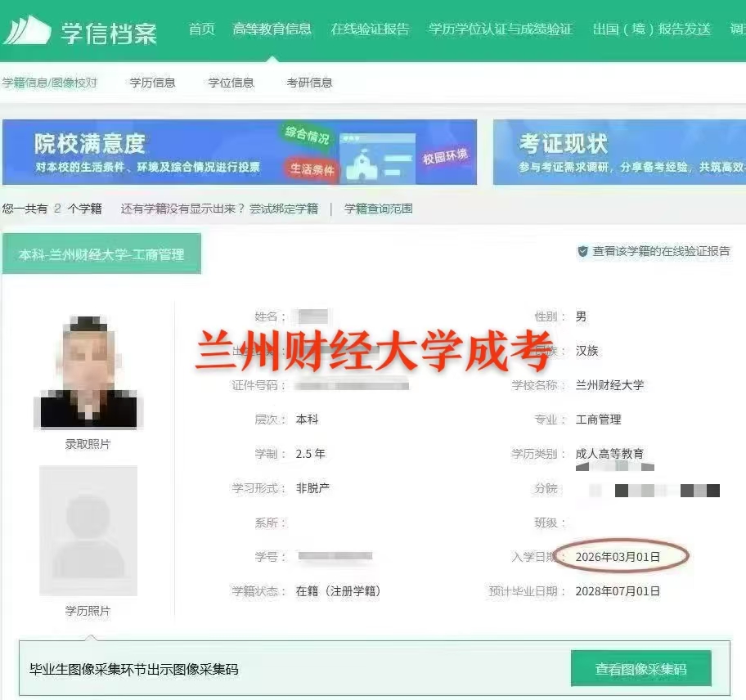Click 查看该学籍的在线验证报告 link
Image resolution: width=746 pixels, height=700 pixels.
[661, 252]
